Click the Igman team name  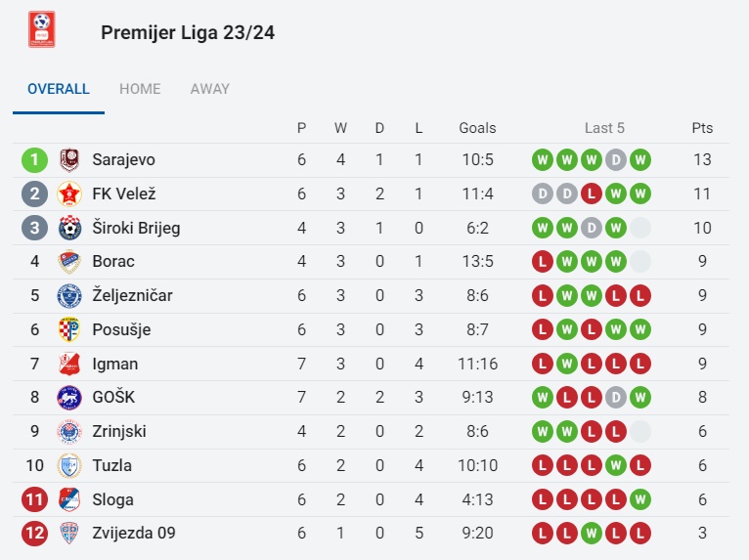(x=115, y=364)
